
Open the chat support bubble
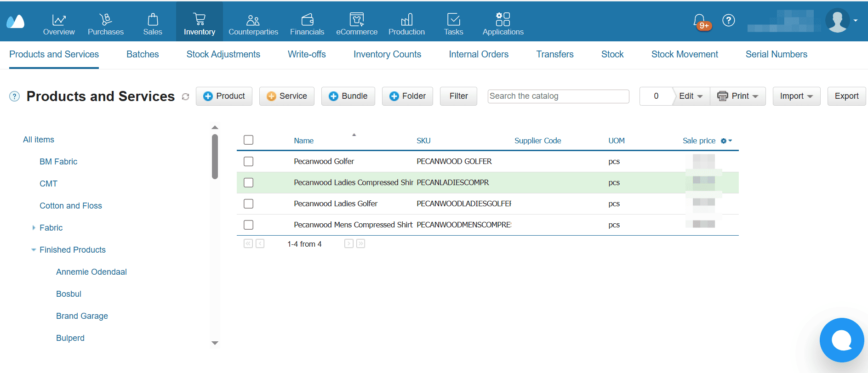pos(842,340)
